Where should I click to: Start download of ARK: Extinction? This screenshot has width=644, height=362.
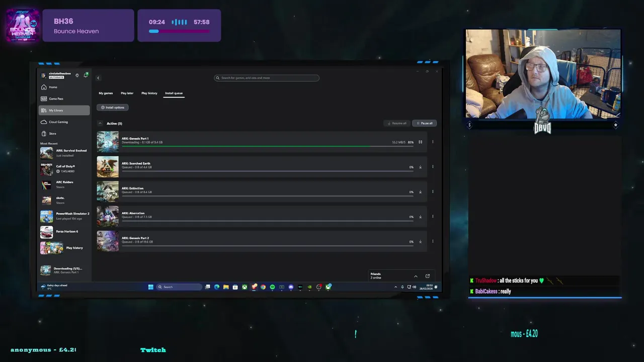coord(421,192)
